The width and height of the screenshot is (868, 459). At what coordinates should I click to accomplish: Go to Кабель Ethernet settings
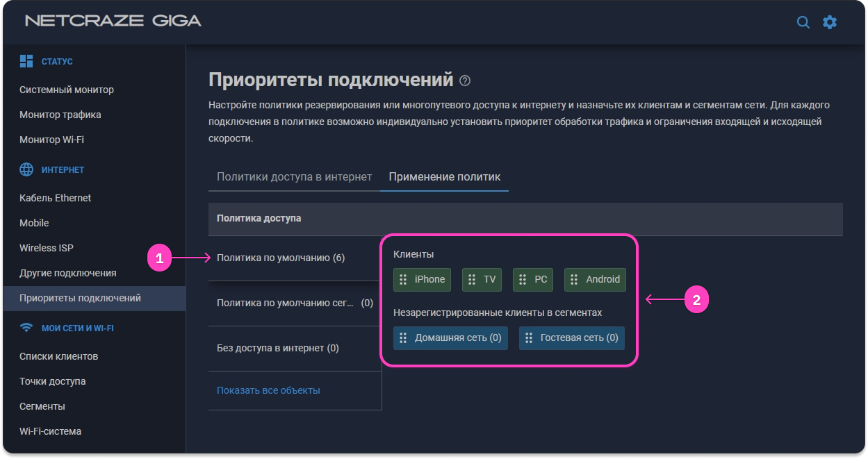coord(56,198)
